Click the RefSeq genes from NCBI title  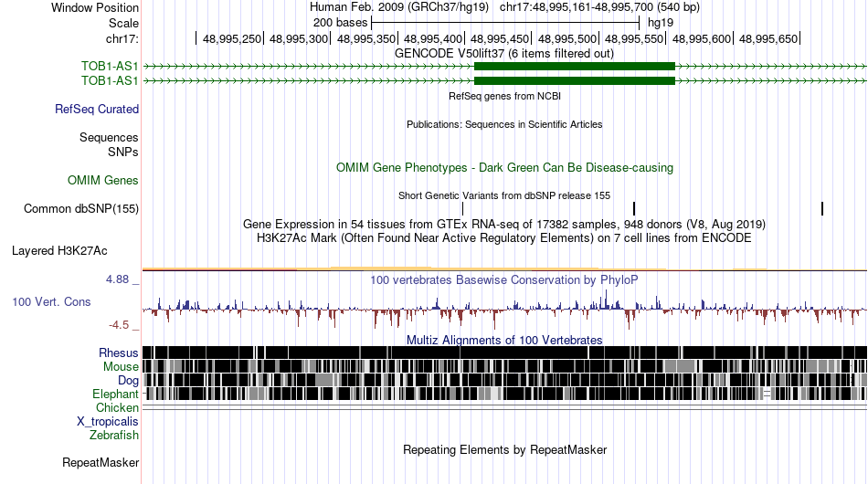click(504, 96)
